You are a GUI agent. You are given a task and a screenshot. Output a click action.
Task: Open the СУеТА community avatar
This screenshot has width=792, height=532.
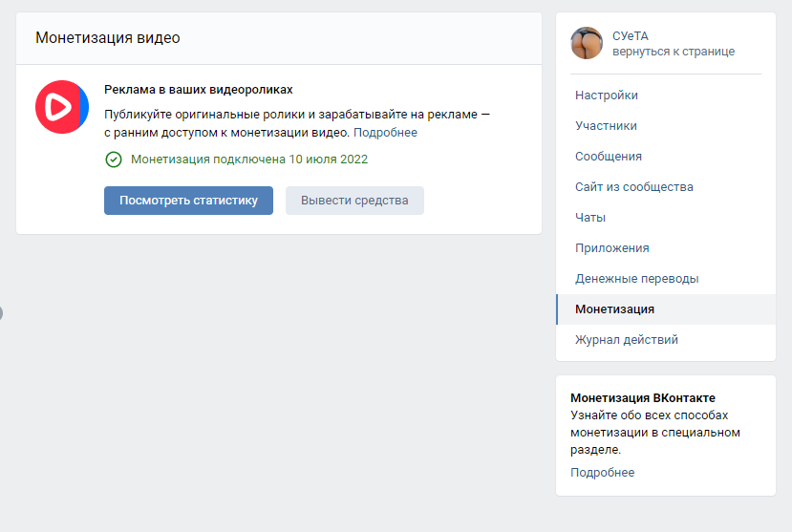587,43
